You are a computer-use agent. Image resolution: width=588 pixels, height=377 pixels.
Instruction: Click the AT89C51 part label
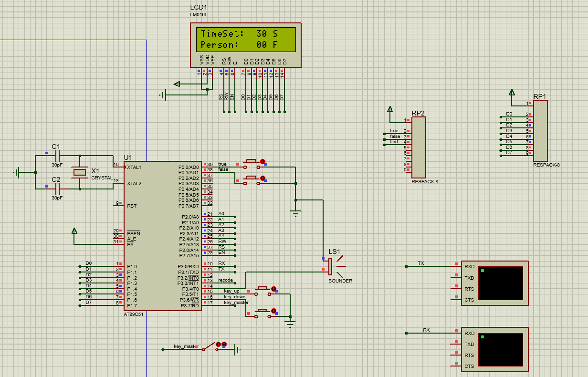pos(134,314)
